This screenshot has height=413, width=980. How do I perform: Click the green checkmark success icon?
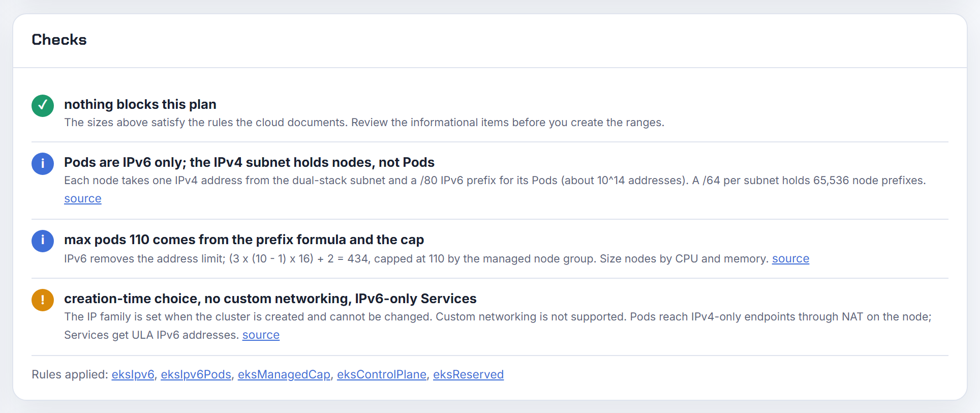43,106
